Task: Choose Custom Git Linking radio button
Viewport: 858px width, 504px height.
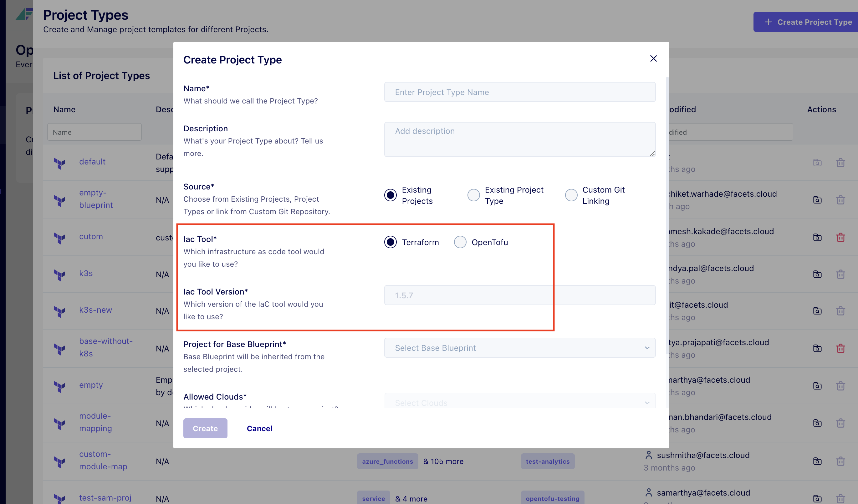Action: click(571, 195)
